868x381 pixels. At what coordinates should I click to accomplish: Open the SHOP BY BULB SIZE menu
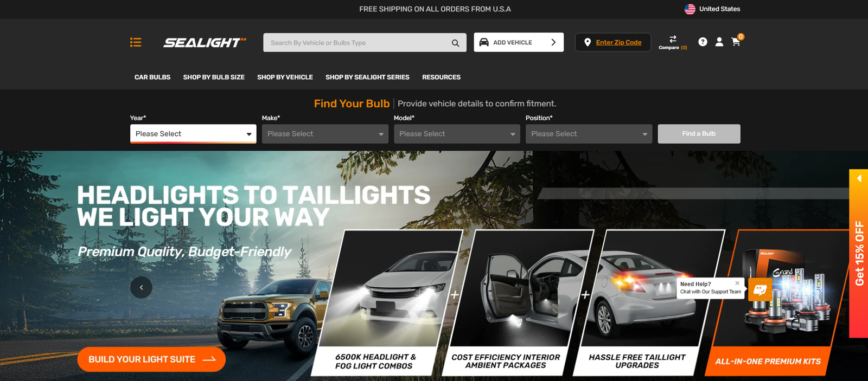214,78
